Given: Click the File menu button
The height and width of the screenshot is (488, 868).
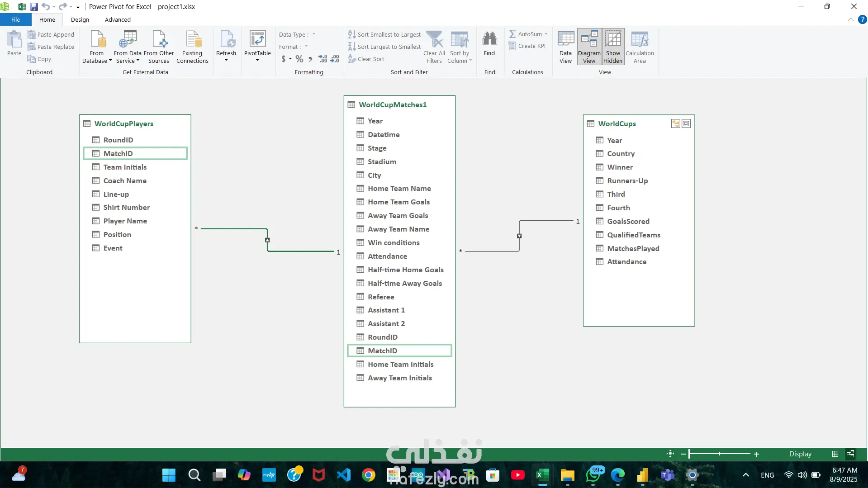Looking at the screenshot, I should [15, 19].
